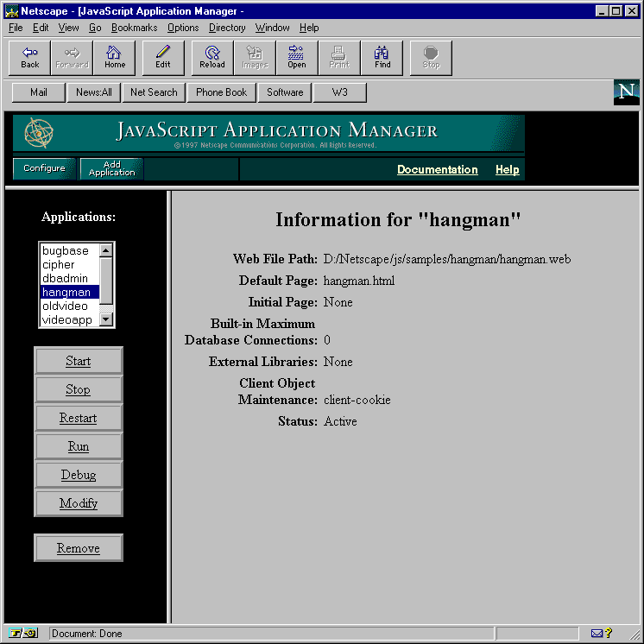The width and height of the screenshot is (644, 644).
Task: Click the Open location toolbar icon
Action: [x=296, y=57]
